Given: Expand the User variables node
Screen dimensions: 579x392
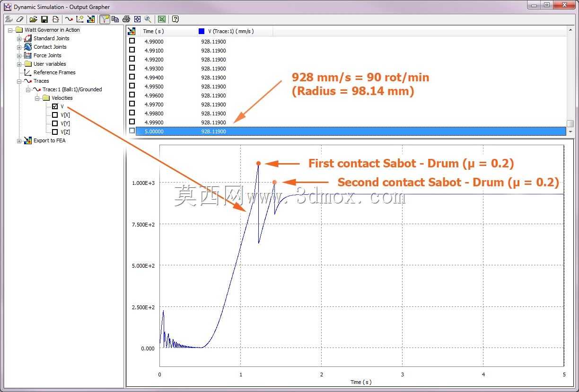Looking at the screenshot, I should (x=19, y=64).
